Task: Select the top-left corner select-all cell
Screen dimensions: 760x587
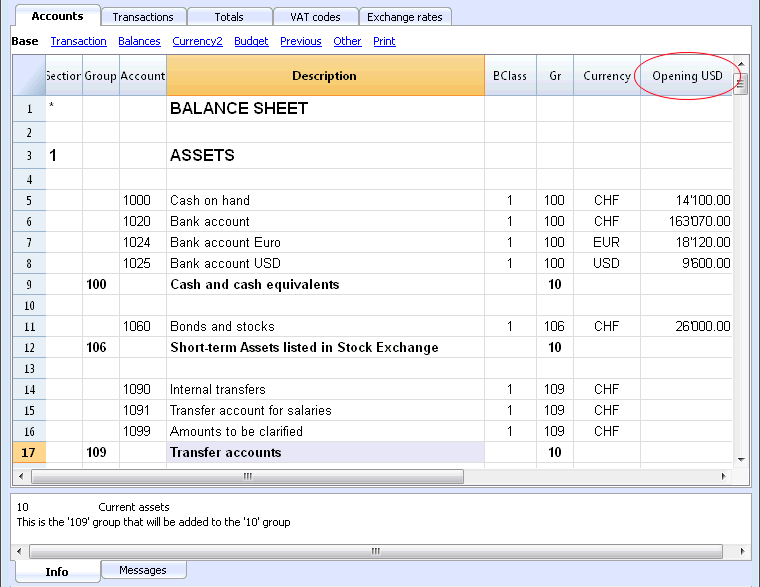Action: tap(29, 76)
